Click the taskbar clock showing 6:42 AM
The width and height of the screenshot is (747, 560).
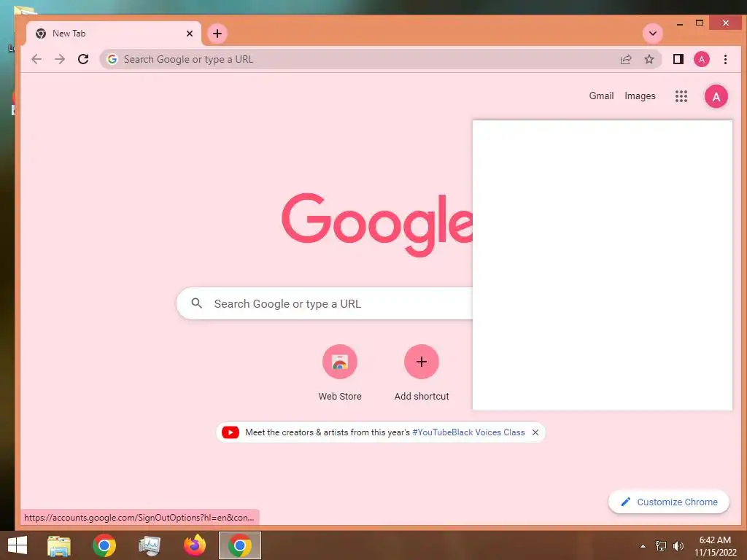[x=715, y=546]
